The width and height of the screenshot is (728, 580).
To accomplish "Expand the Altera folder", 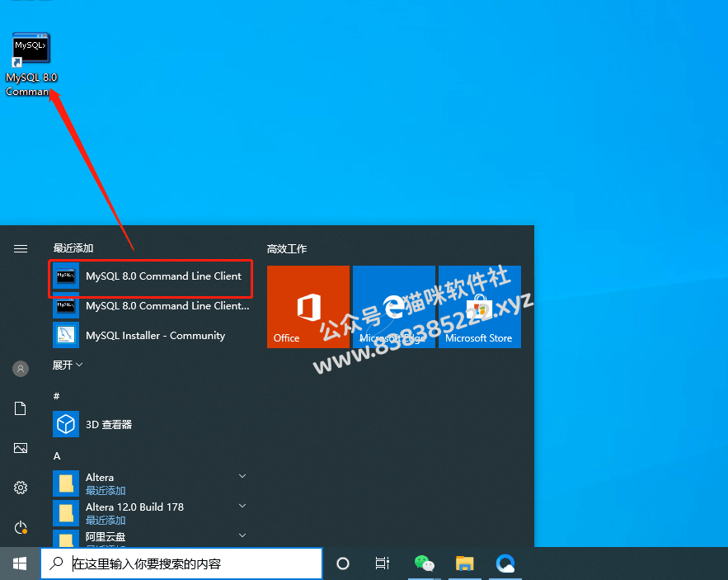I will 242,476.
